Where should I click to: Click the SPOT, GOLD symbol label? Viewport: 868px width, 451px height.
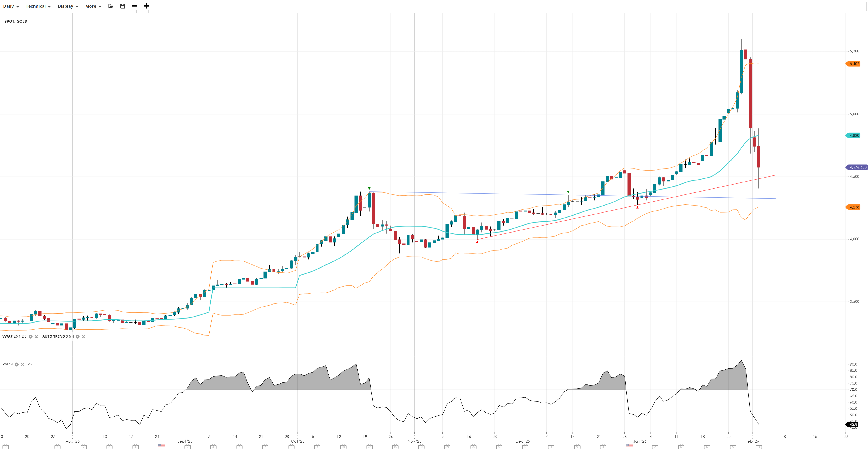point(16,21)
